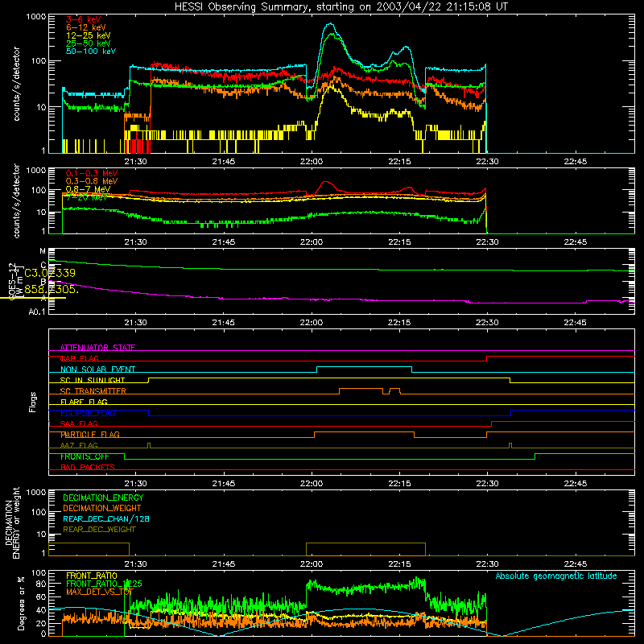This screenshot has width=644, height=644.
Task: Click the 0.1-0.3 MeV legend label
Action: point(92,173)
